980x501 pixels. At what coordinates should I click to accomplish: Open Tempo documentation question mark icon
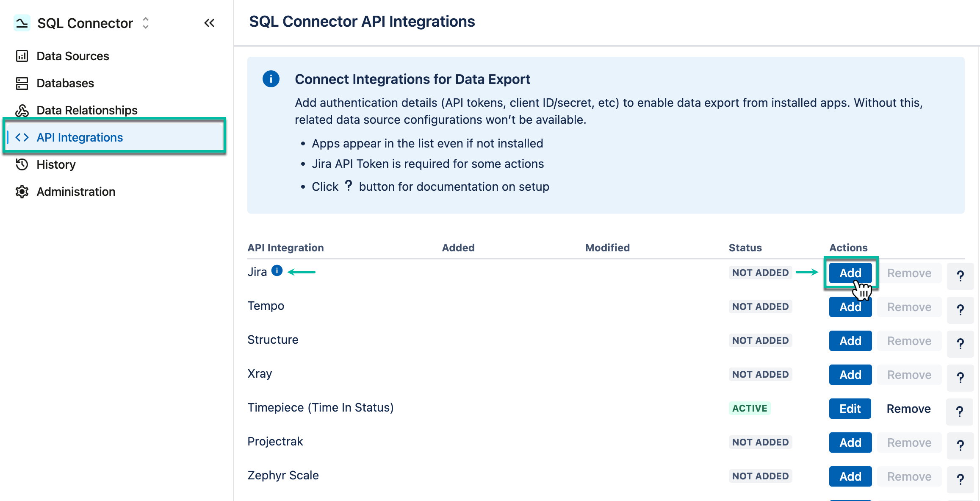point(960,310)
